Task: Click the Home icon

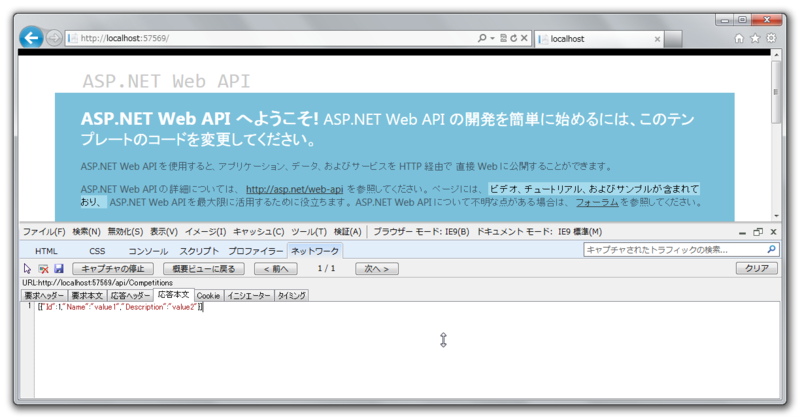Action: (x=739, y=38)
